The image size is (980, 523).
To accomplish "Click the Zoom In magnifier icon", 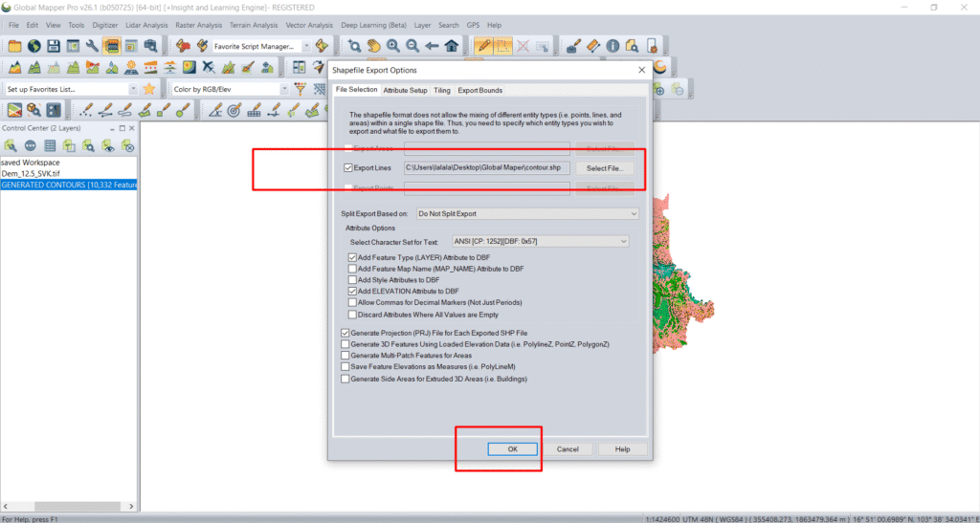I will [x=393, y=46].
